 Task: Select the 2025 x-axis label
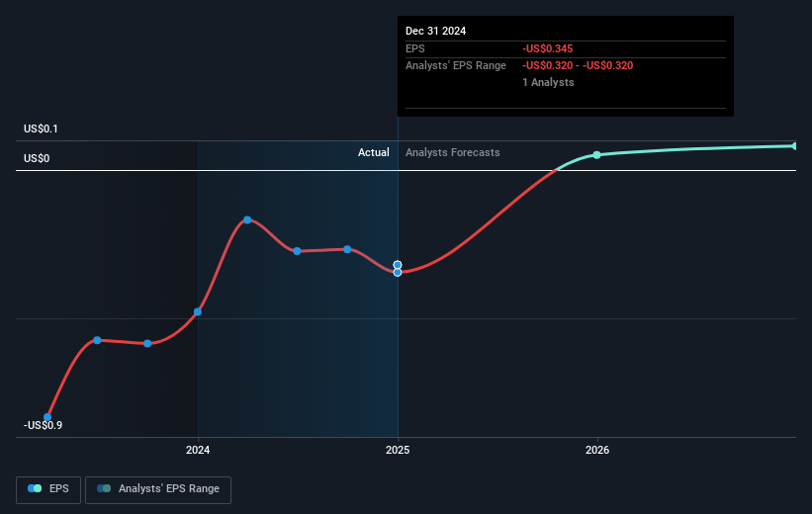(x=398, y=450)
